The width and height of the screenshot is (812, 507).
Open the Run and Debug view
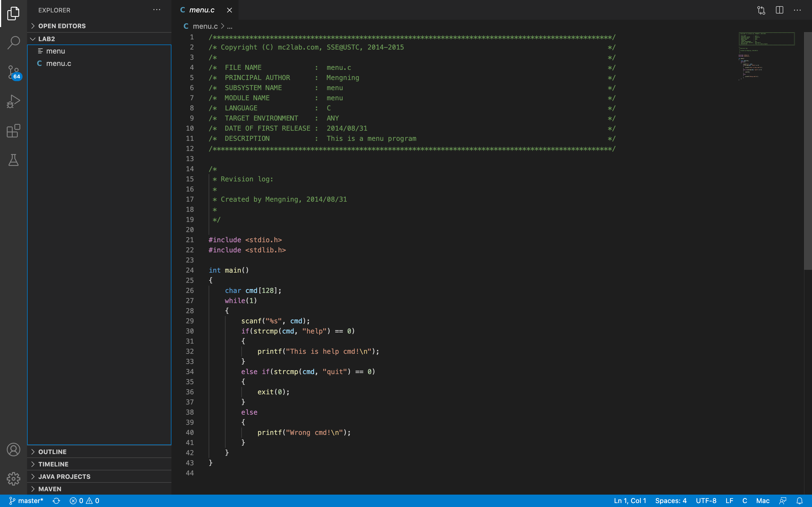14,101
